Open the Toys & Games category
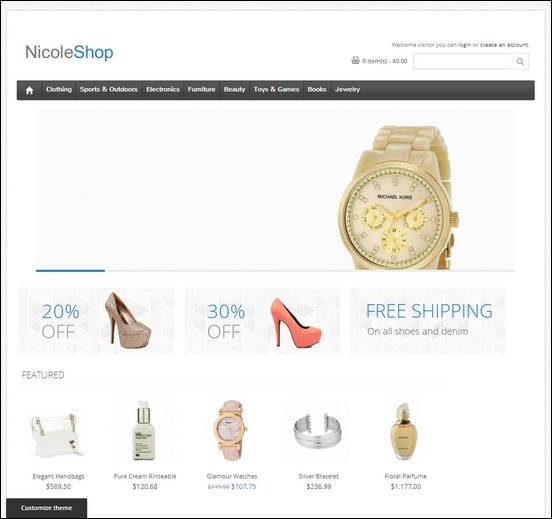This screenshot has height=519, width=552. (x=276, y=89)
